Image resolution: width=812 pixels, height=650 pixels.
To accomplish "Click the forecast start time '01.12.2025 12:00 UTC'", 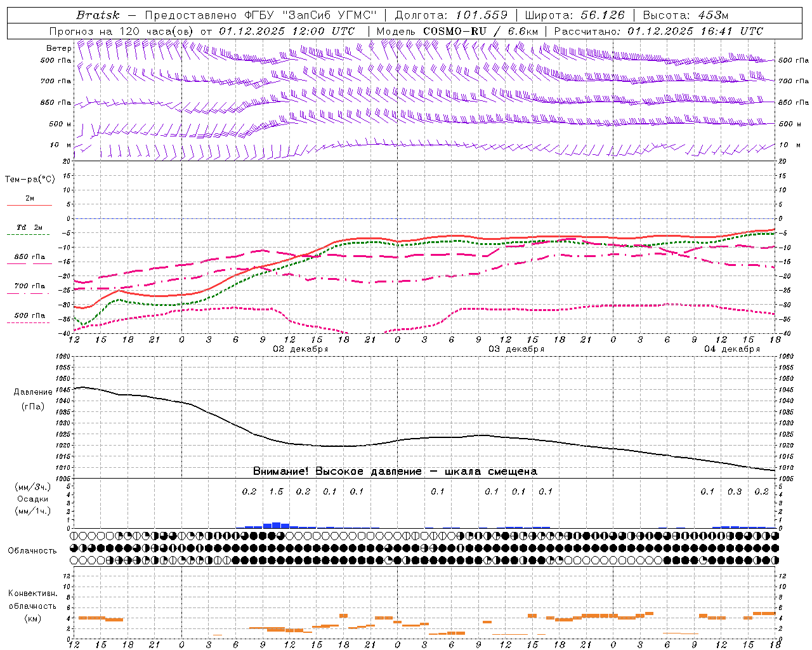I will click(287, 31).
